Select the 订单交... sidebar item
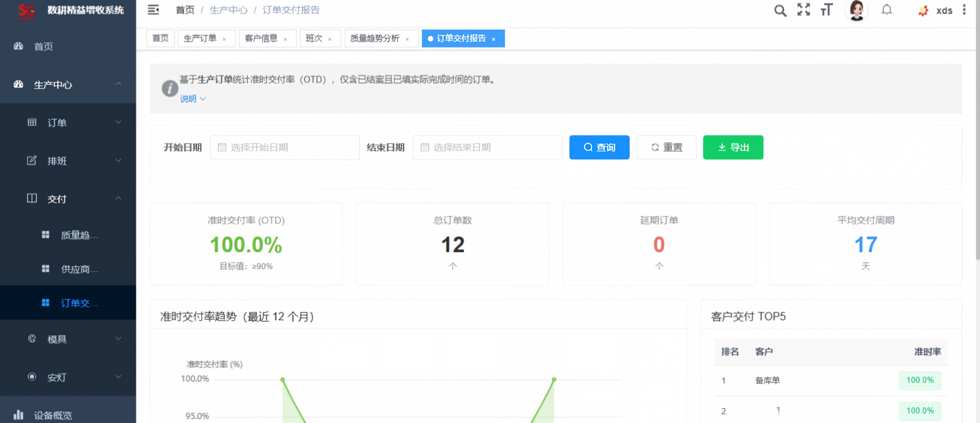Viewport: 980px width, 423px height. tap(68, 303)
